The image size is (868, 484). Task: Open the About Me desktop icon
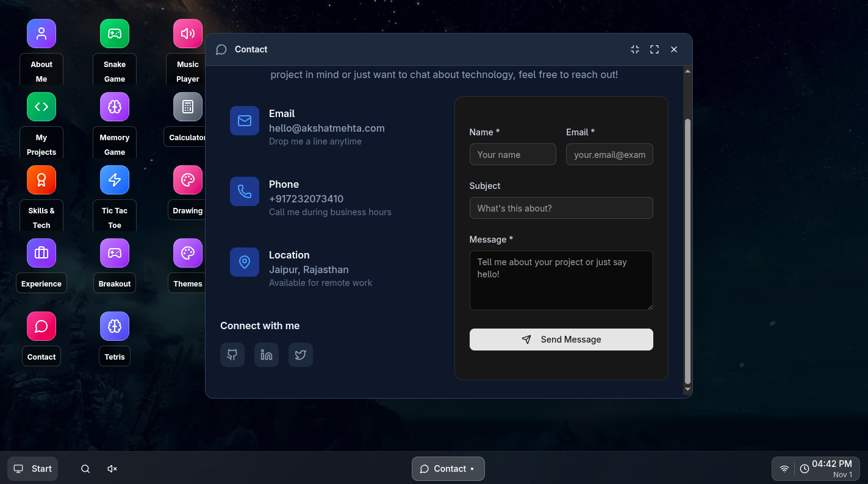pos(41,34)
